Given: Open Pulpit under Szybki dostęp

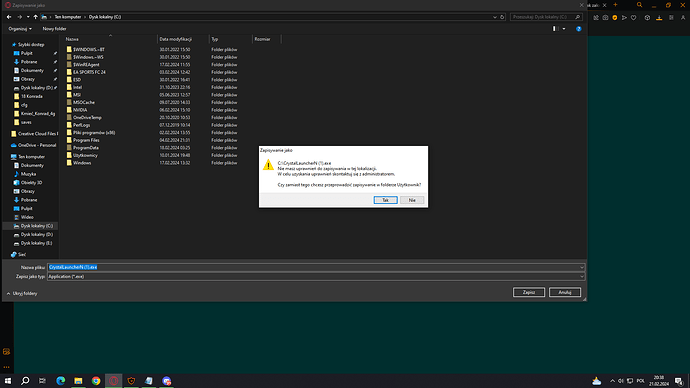Looking at the screenshot, I should (x=26, y=53).
